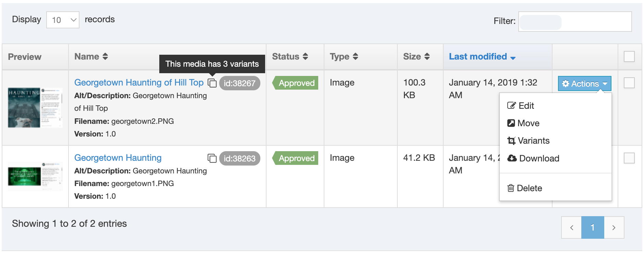Open the Display records count dropdown
This screenshot has width=644, height=275.
[x=63, y=20]
